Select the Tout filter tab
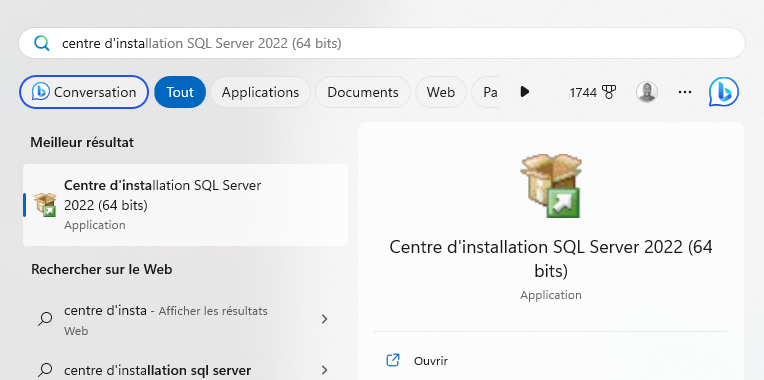 point(180,92)
